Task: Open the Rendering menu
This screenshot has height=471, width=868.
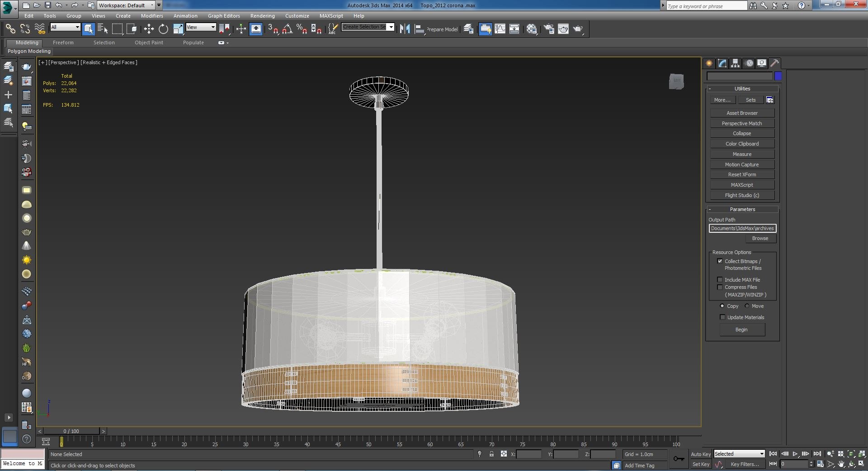Action: tap(263, 16)
